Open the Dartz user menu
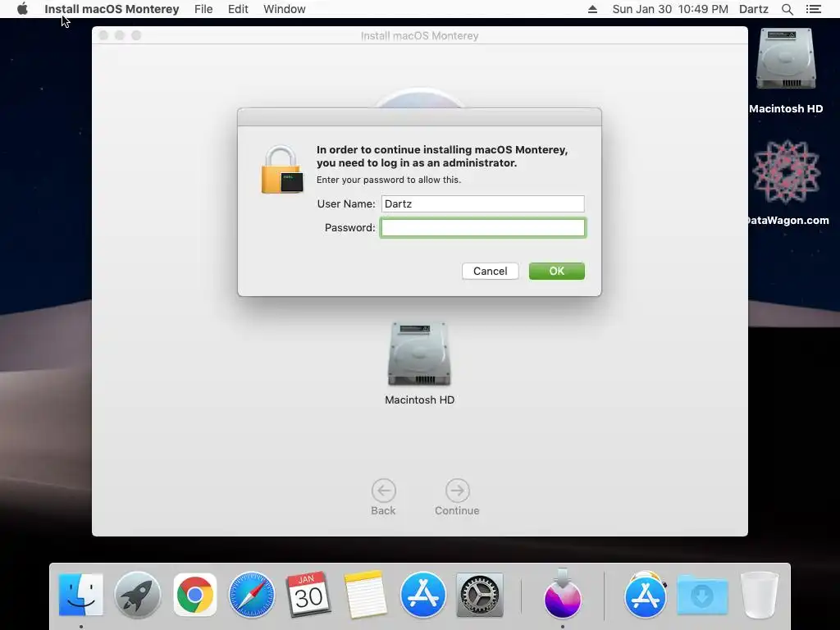 (x=753, y=9)
